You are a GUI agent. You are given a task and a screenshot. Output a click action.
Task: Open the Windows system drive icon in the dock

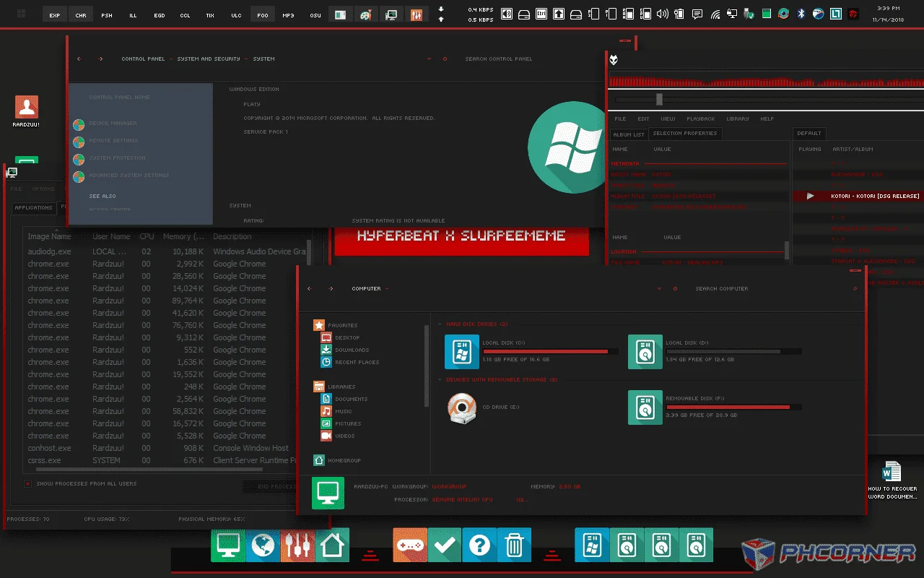(592, 545)
